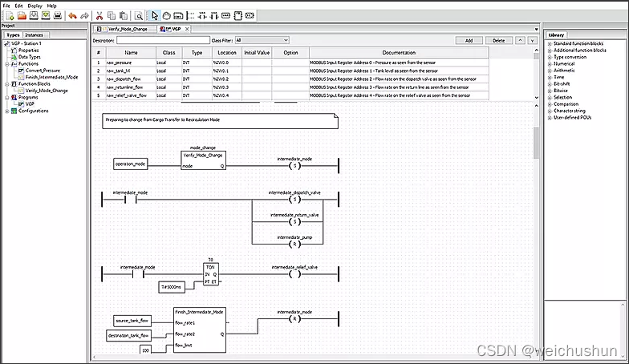Screen dimensions: 629x364
Task: Open the Help menu
Action: point(51,6)
